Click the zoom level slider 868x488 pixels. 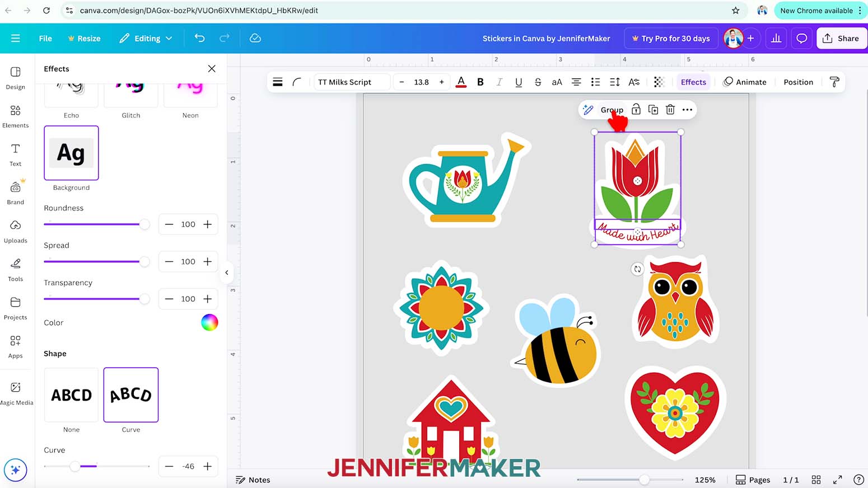click(630, 480)
